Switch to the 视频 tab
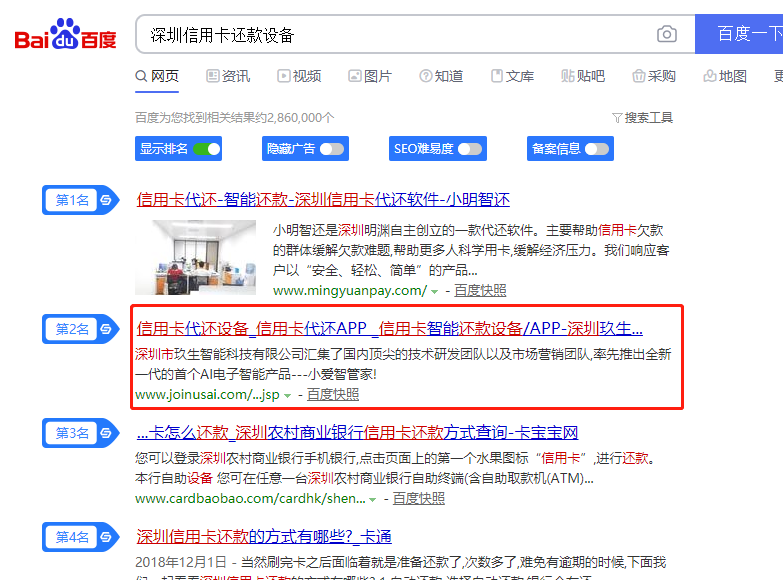The height and width of the screenshot is (580, 783). [x=299, y=76]
